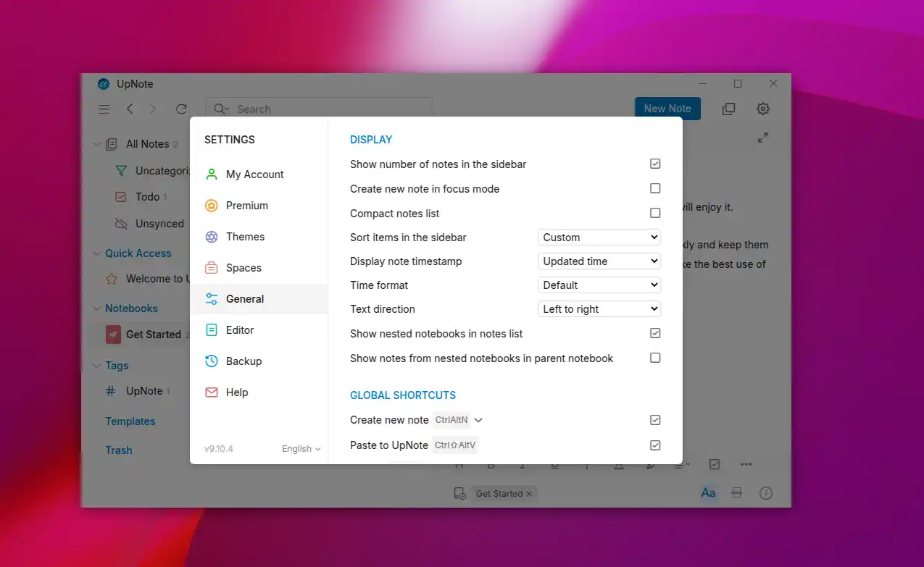The width and height of the screenshot is (924, 567).
Task: Open the Spaces settings page
Action: pos(259,268)
